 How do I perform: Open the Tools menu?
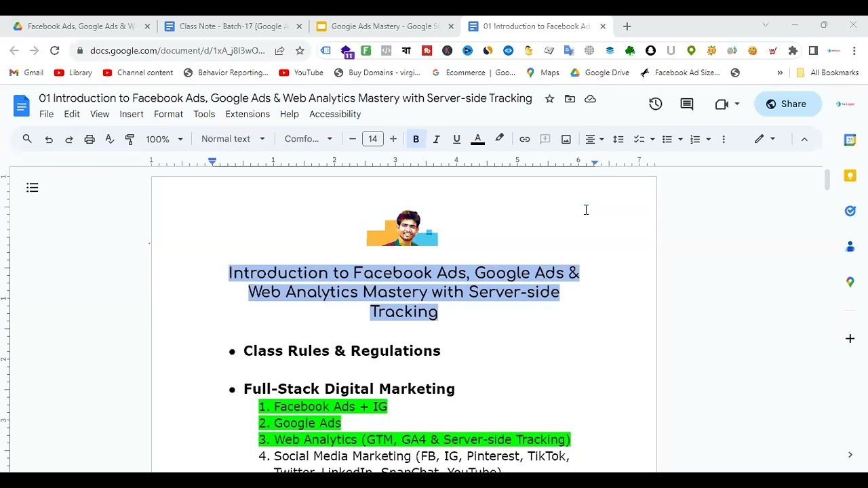[204, 114]
